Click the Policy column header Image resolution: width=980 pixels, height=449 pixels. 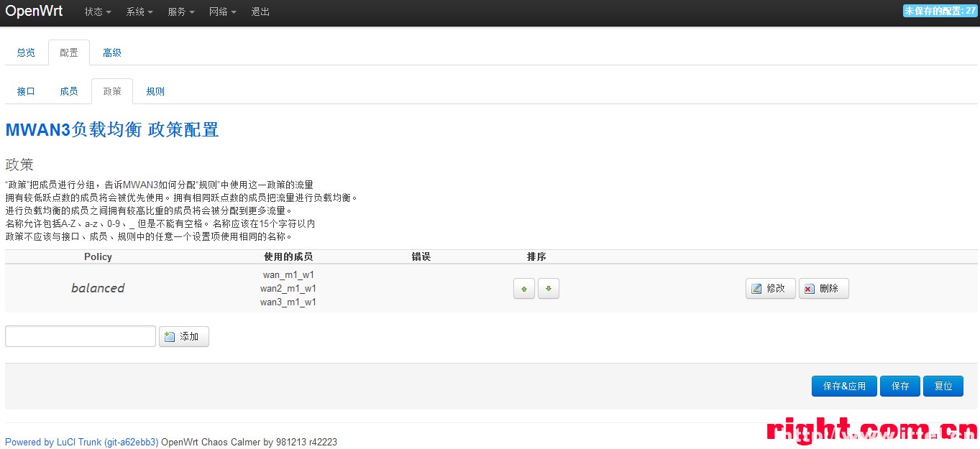point(98,256)
